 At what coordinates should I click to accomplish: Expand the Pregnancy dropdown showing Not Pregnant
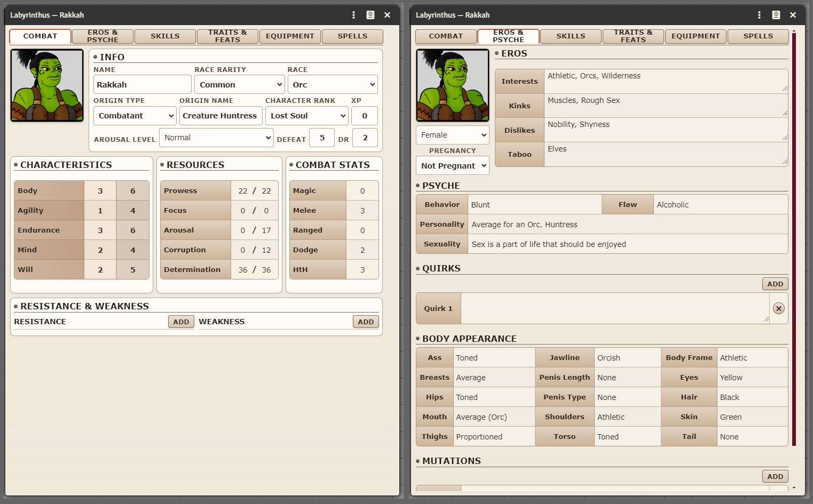pos(453,166)
